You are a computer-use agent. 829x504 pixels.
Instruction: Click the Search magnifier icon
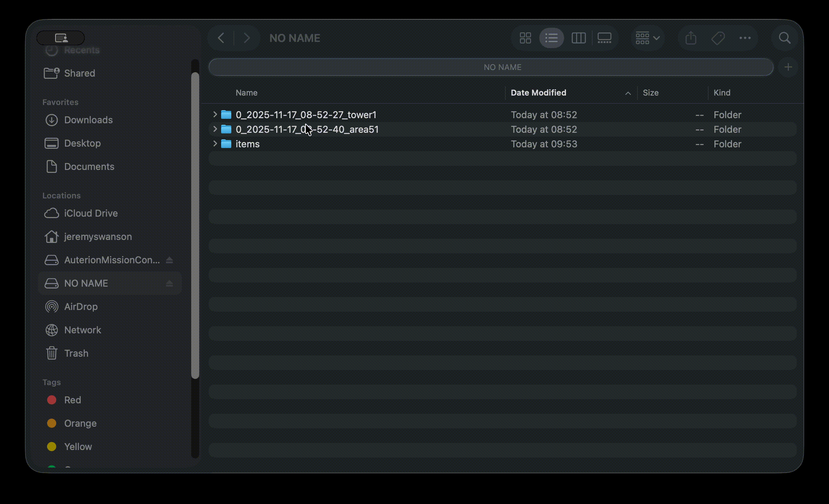[x=784, y=38]
